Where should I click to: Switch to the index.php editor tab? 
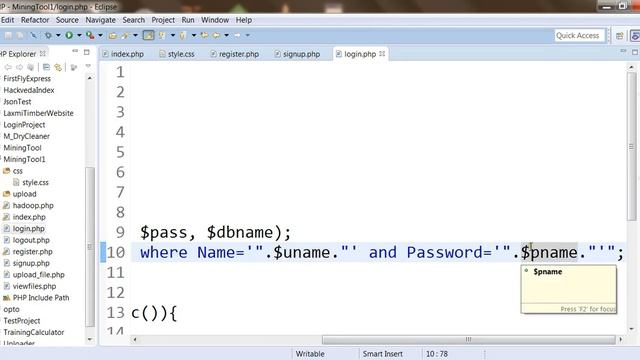click(123, 54)
